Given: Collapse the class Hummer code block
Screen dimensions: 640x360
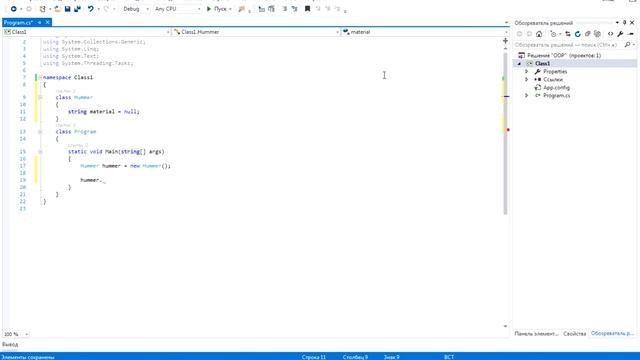Looking at the screenshot, I should pyautogui.click(x=40, y=98).
